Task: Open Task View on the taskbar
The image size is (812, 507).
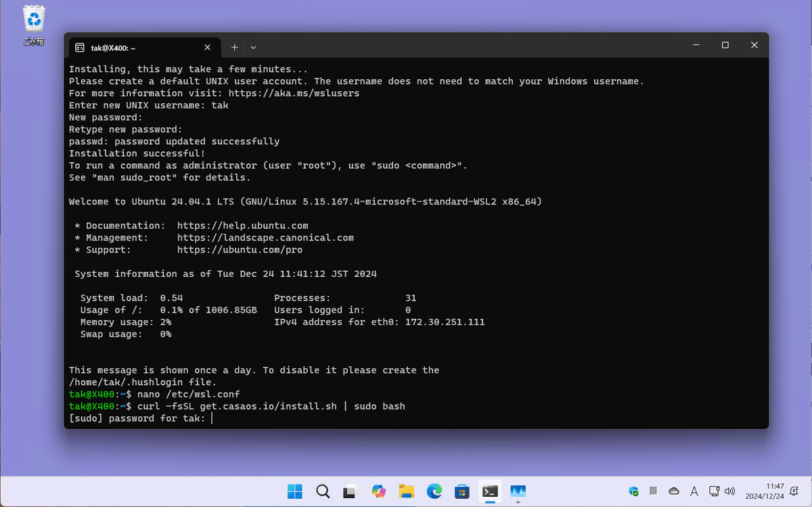Action: [x=351, y=491]
